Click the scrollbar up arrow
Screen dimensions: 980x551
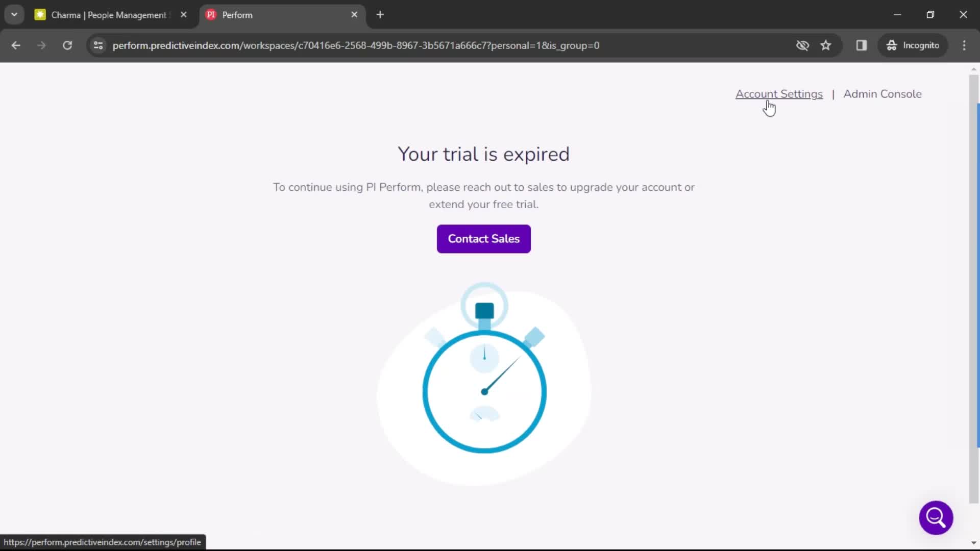[x=974, y=69]
